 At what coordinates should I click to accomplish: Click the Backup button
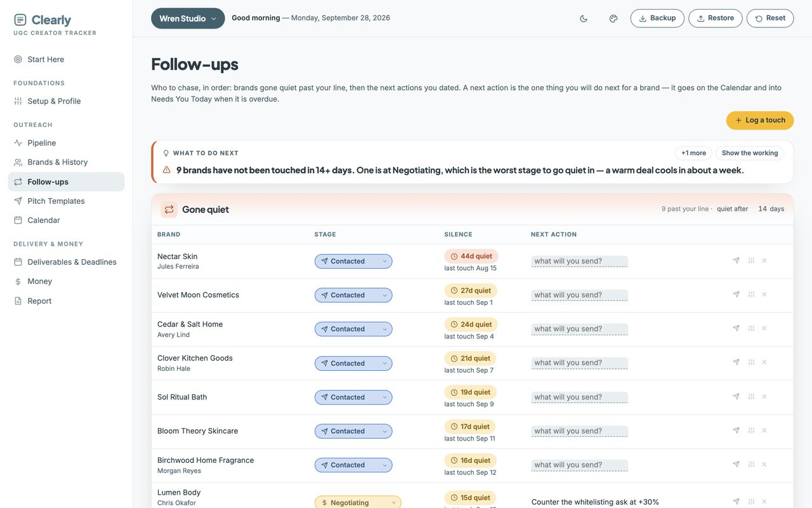click(657, 18)
